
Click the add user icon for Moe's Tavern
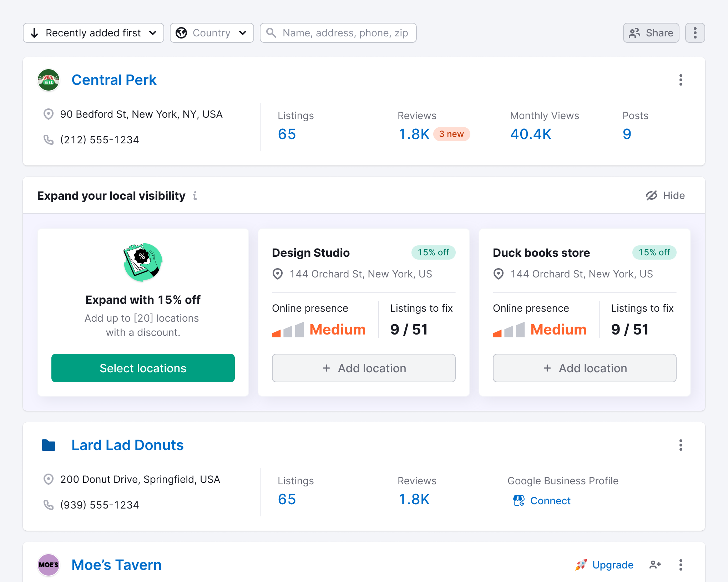(x=655, y=565)
